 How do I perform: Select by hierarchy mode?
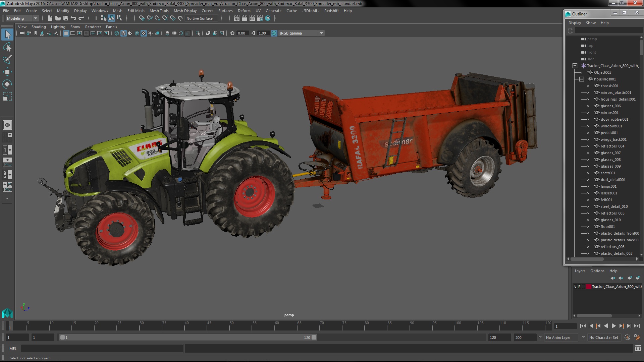[x=103, y=18]
